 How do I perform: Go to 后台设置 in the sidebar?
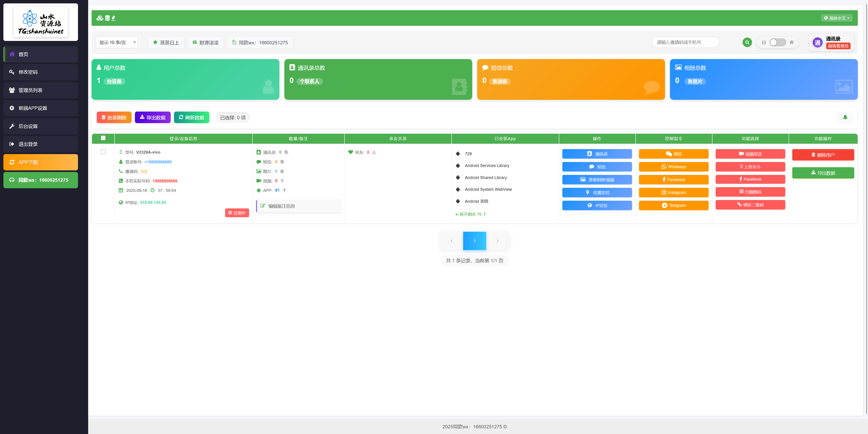[40, 126]
